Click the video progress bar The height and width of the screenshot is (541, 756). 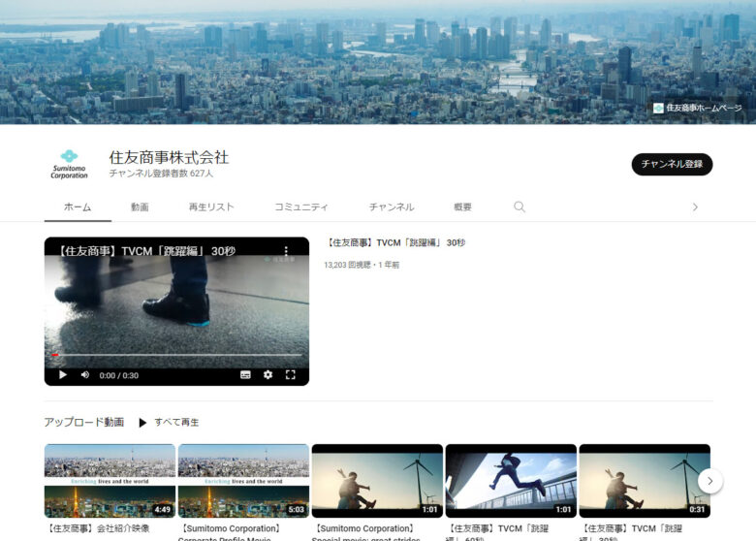tap(176, 355)
